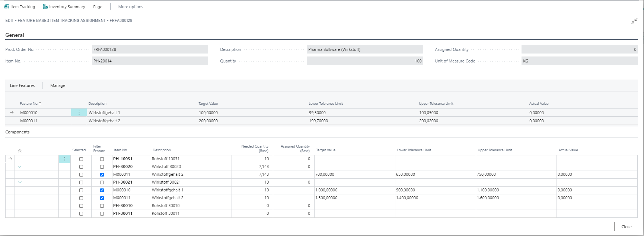Image resolution: width=644 pixels, height=236 pixels.
Task: Click the Item Tracking icon
Action: pyautogui.click(x=7, y=6)
